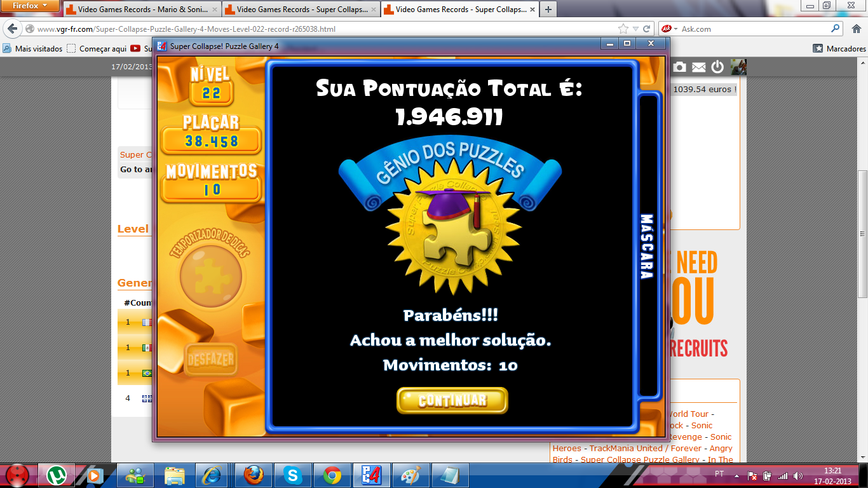Switch to the Mario & Sonic records tab
The height and width of the screenshot is (488, 868).
[140, 10]
